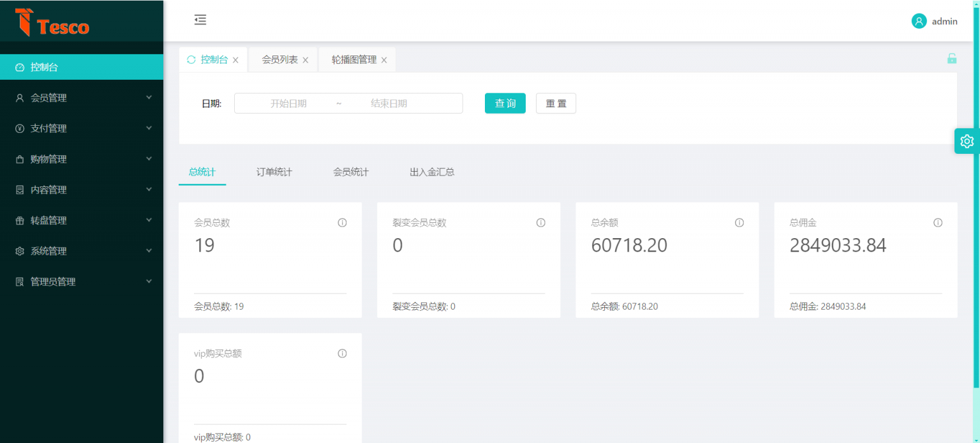Open 支付管理 in the sidebar

pyautogui.click(x=50, y=128)
